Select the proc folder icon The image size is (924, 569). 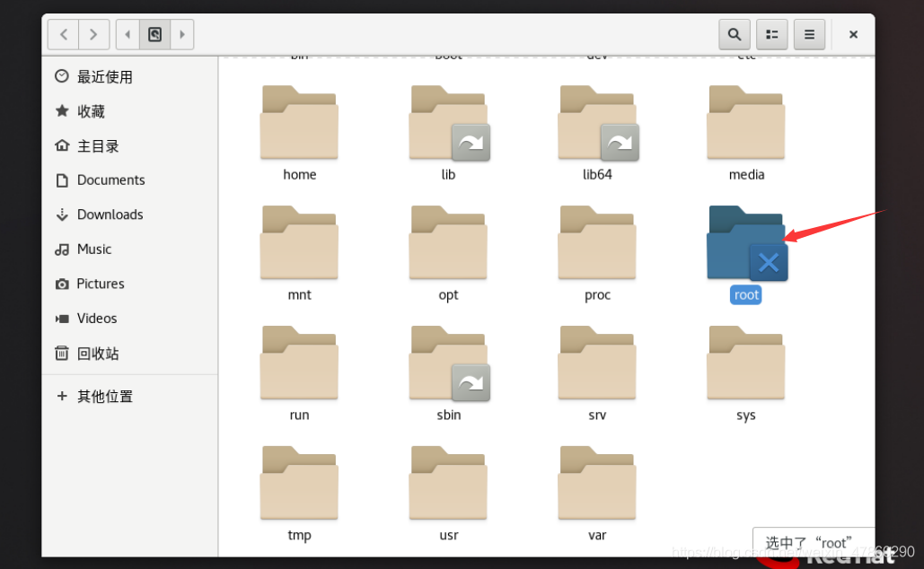pos(597,242)
